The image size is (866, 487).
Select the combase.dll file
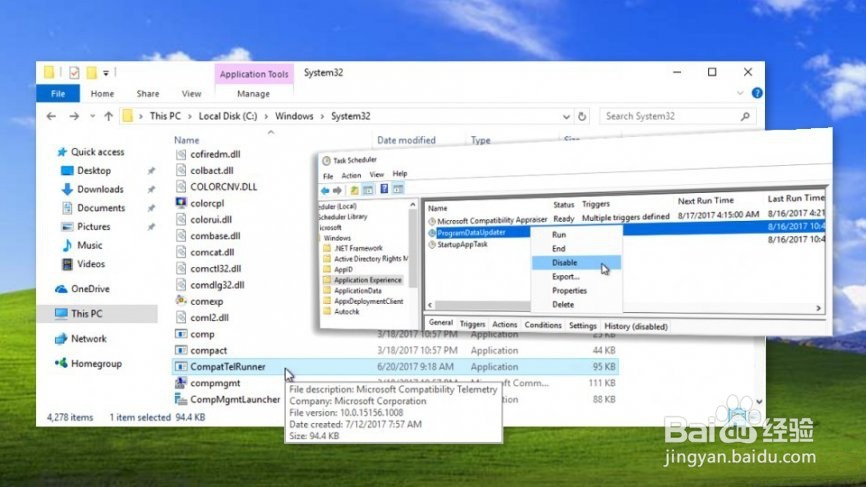pos(215,236)
